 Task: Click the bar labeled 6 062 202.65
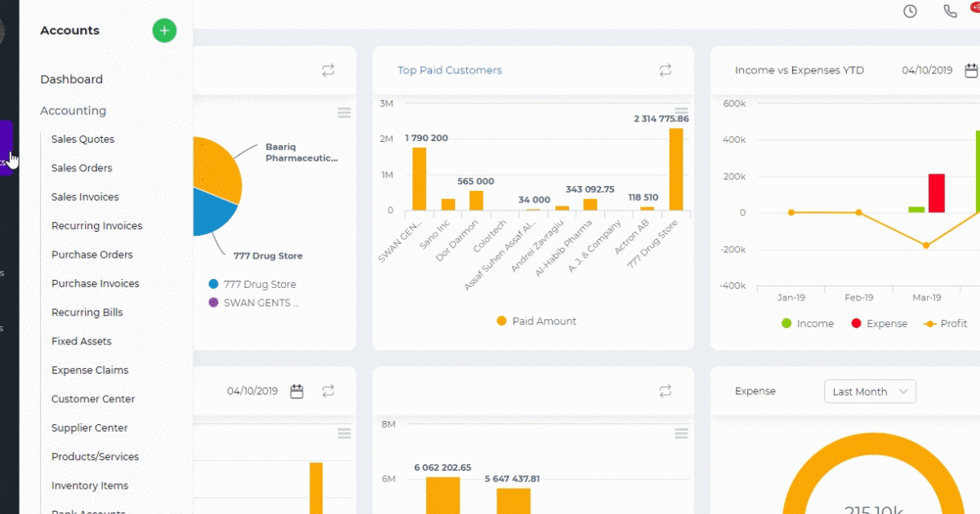pos(443,495)
